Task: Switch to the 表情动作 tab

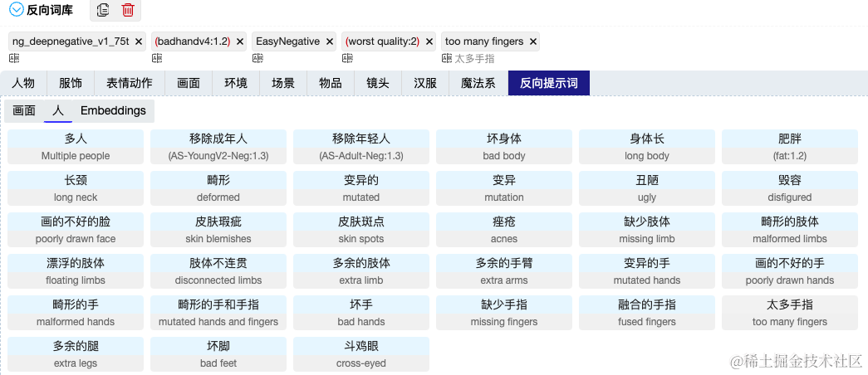Action: 130,83
